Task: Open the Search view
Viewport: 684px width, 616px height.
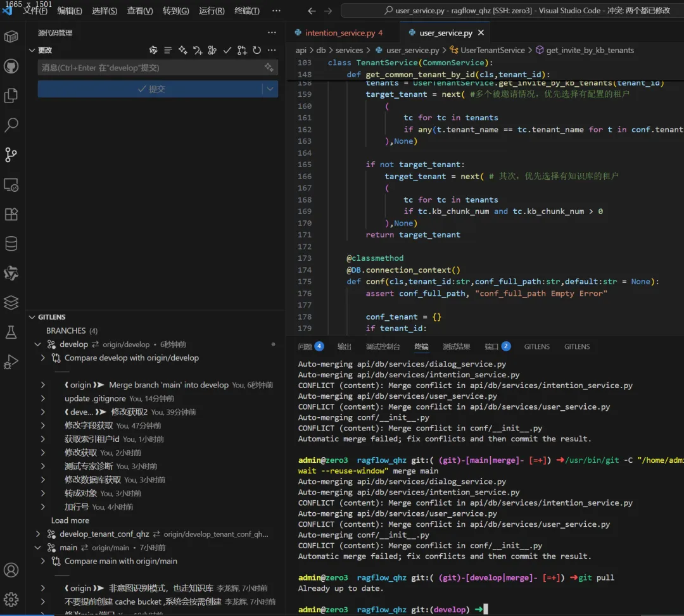Action: 11,125
